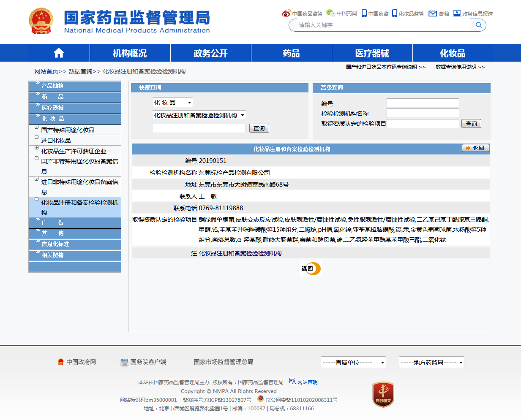Click the phone icon beside 化妆品监管
The height and width of the screenshot is (420, 521).
(395, 14)
